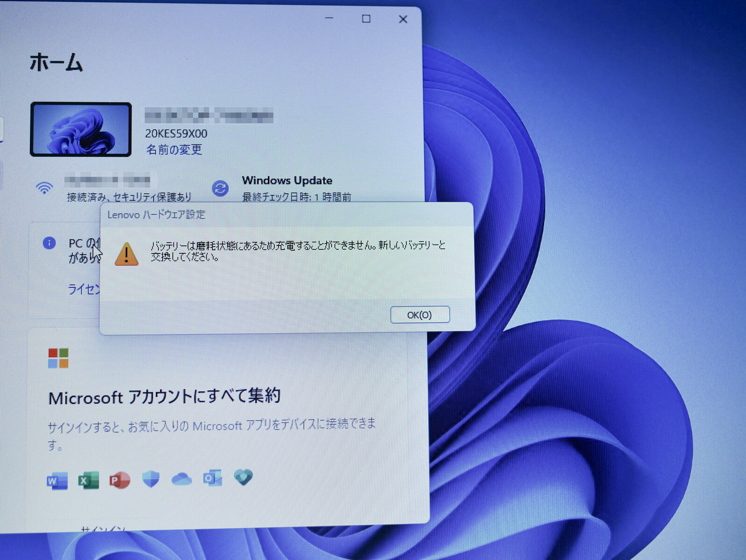Screen dimensions: 746x560
Task: Click 接続済み、セキュリティ保護あり status text
Action: point(129,197)
